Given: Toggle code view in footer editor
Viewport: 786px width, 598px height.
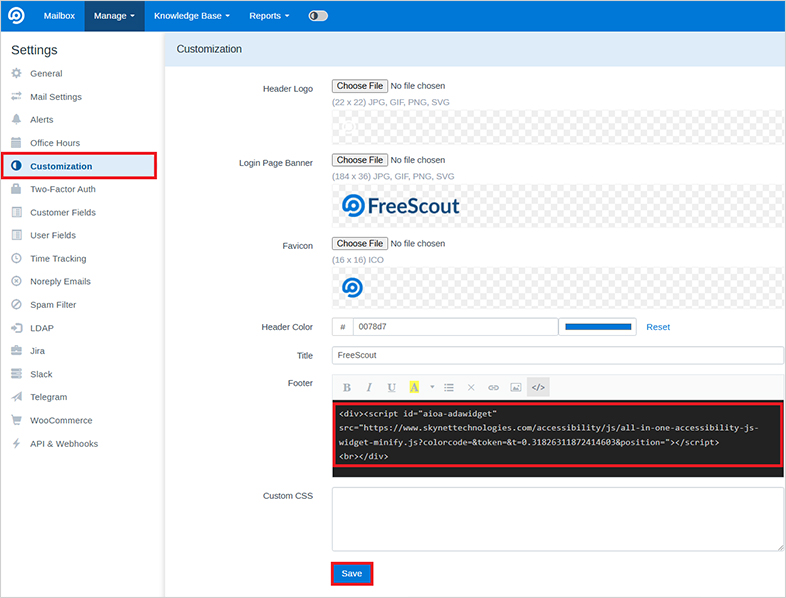Looking at the screenshot, I should point(538,387).
